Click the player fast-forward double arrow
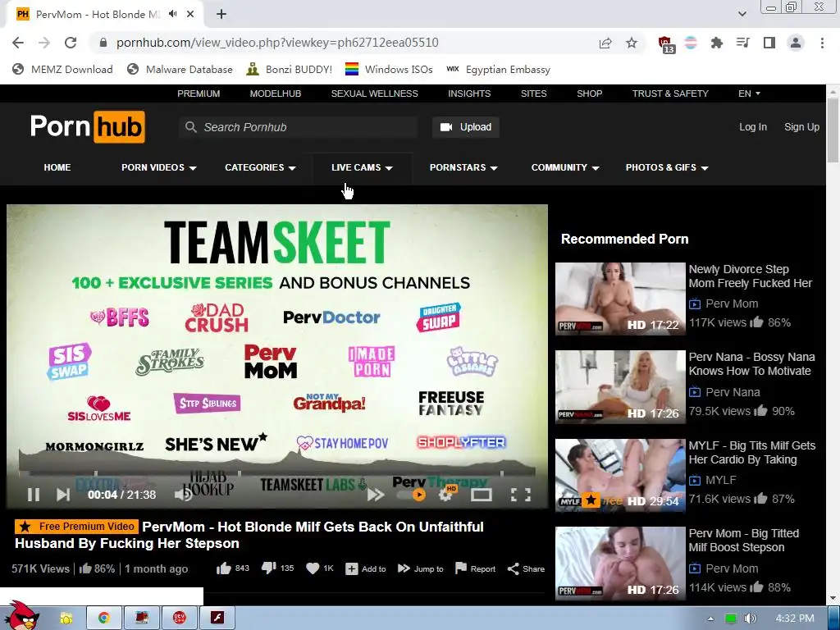This screenshot has height=630, width=840. [x=376, y=495]
